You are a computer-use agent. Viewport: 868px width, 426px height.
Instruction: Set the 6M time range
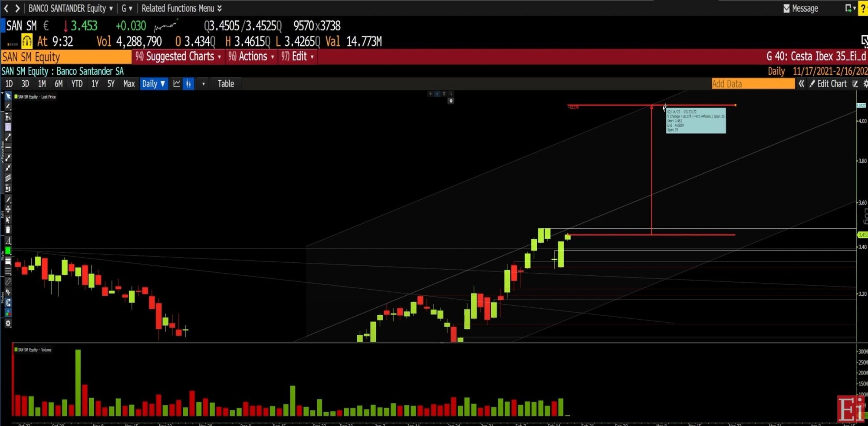(59, 84)
